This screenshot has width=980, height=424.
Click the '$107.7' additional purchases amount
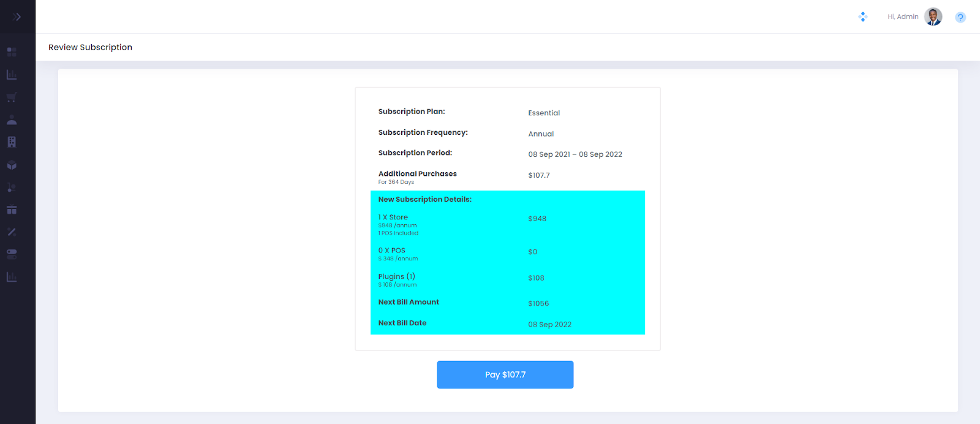(x=539, y=175)
